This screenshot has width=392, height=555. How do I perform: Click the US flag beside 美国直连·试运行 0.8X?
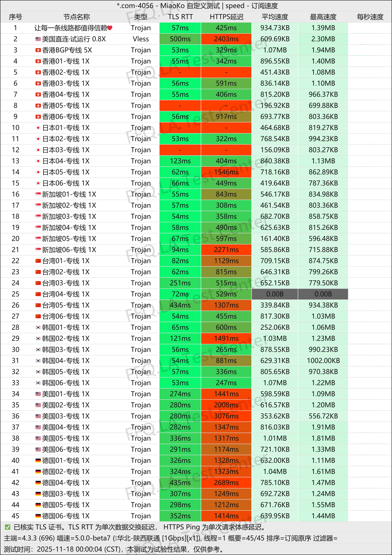click(38, 39)
